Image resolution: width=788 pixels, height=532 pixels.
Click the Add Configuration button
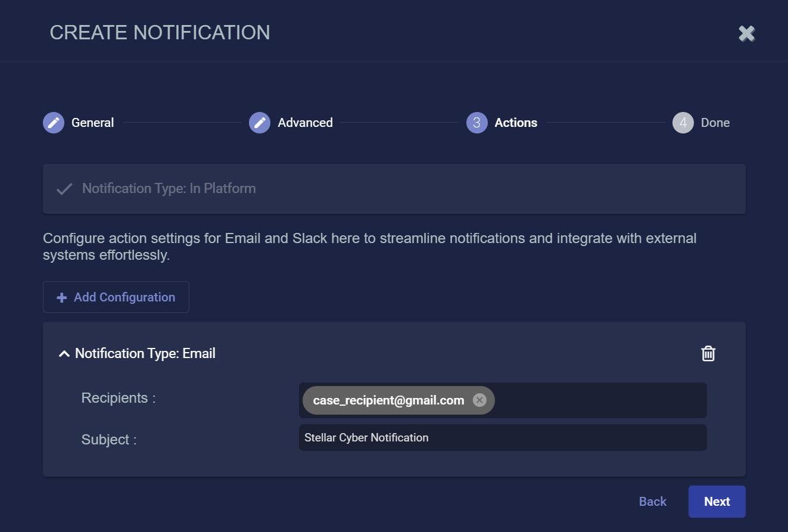[116, 297]
